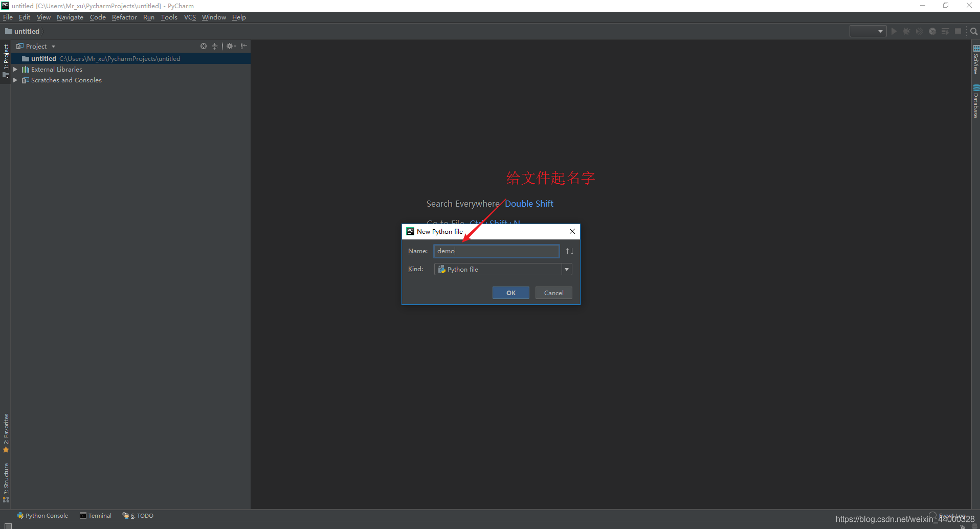The height and width of the screenshot is (529, 980).
Task: Click the untitled folder icon in the tree
Action: pyautogui.click(x=26, y=59)
